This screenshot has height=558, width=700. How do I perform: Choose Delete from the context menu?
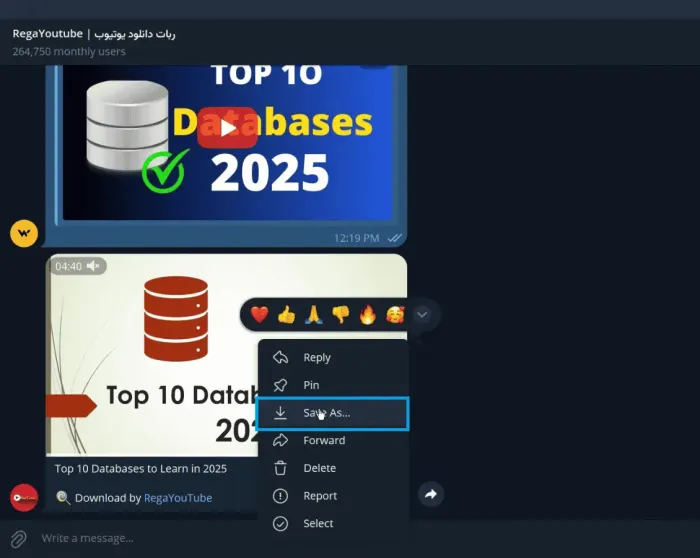(333, 468)
